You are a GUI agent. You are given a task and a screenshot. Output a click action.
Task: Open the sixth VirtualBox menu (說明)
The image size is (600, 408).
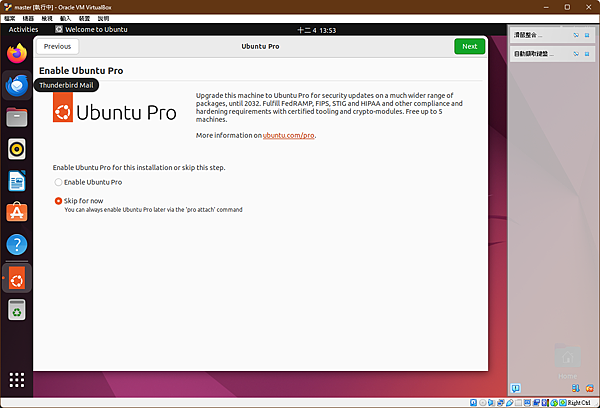tap(103, 18)
